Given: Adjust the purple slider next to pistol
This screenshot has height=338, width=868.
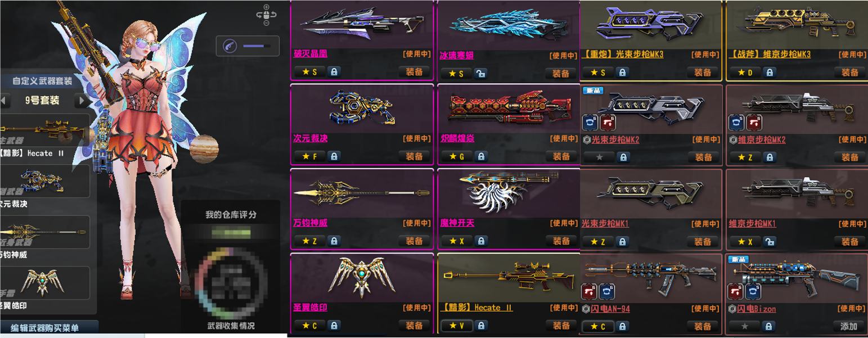Looking at the screenshot, I should (257, 46).
